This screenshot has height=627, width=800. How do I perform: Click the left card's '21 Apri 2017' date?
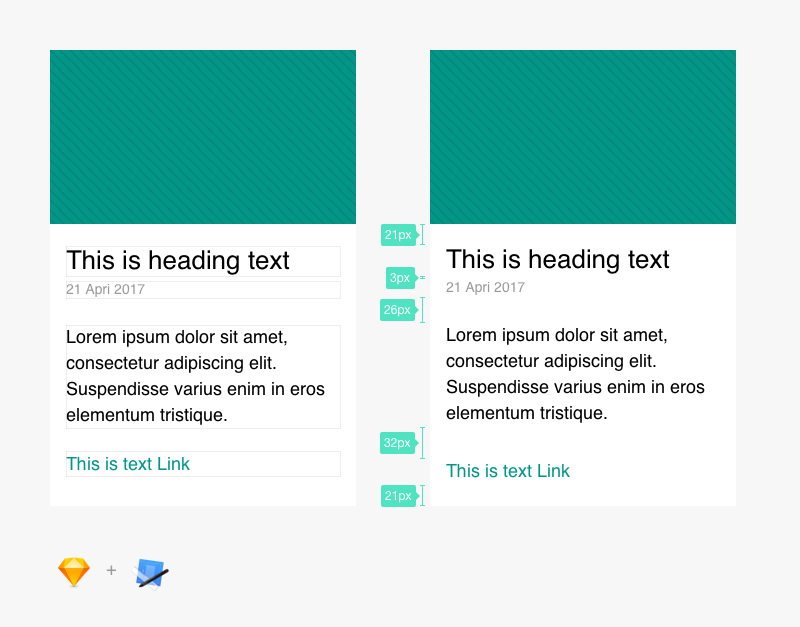point(106,289)
